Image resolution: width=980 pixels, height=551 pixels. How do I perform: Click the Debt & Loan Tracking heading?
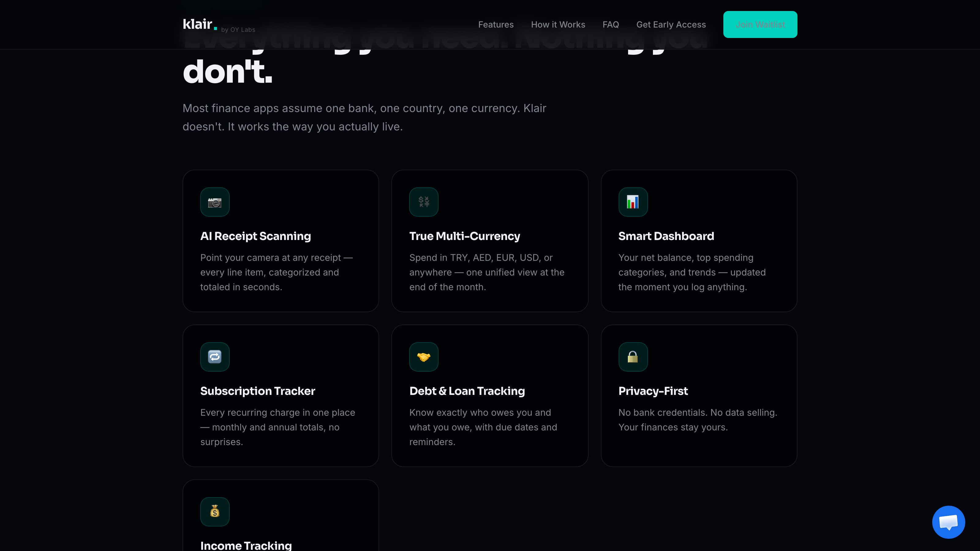point(467,391)
